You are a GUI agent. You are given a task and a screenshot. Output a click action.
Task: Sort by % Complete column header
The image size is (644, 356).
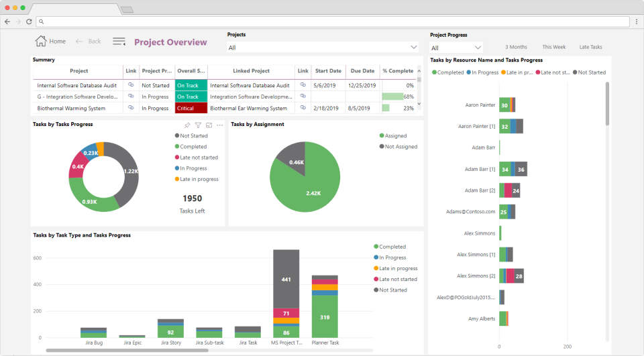pyautogui.click(x=398, y=71)
